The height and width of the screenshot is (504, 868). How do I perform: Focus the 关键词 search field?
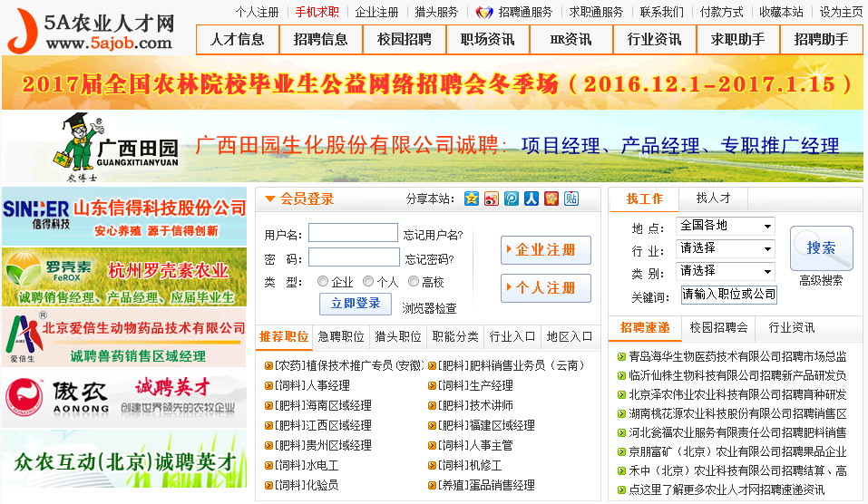(x=729, y=295)
